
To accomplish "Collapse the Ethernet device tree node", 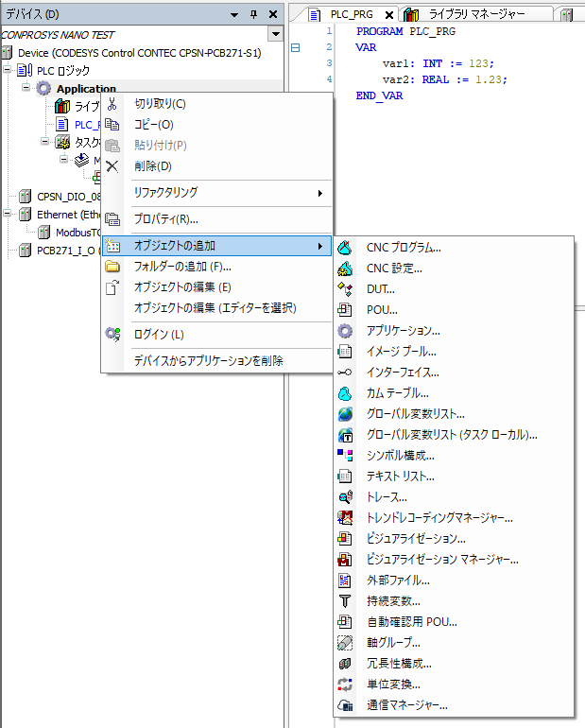I will click(7, 214).
